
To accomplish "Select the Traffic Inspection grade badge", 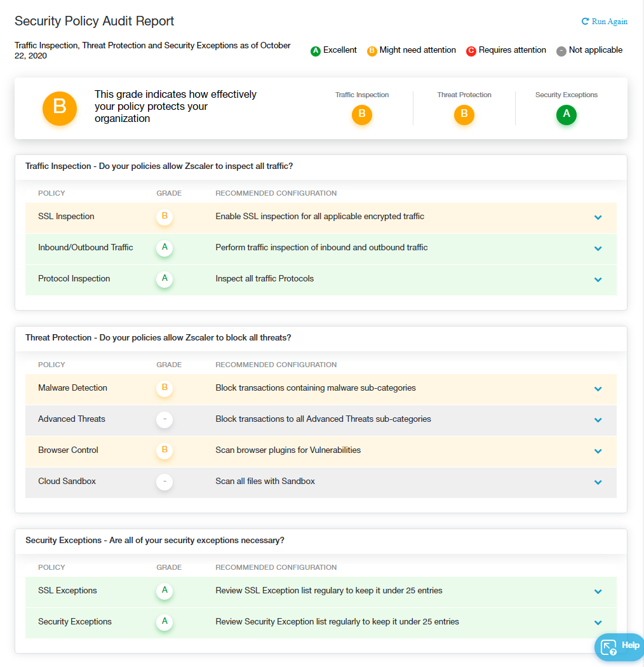I will click(x=362, y=115).
